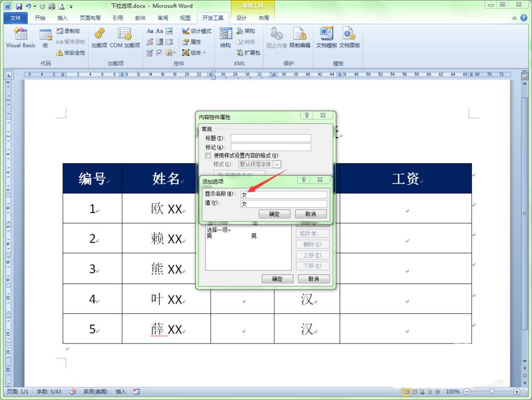532x400 pixels.
Task: Undo the last action in quick access toolbar
Action: tap(28, 6)
